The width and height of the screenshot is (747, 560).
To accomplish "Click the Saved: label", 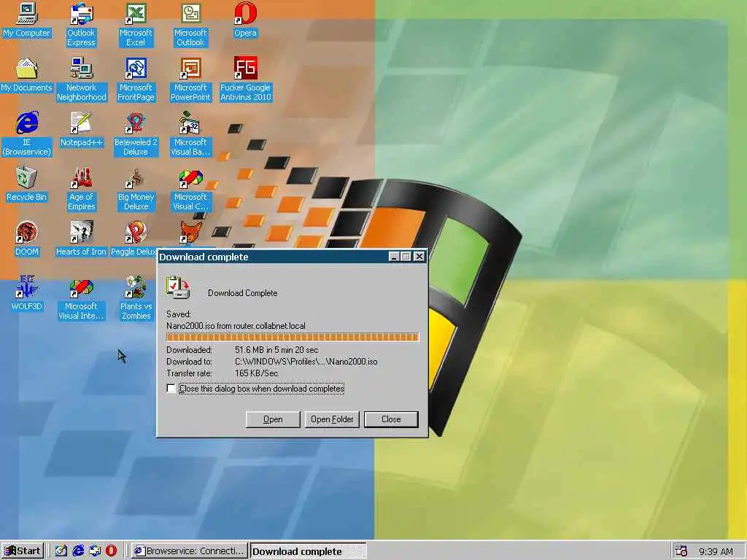I will point(179,314).
